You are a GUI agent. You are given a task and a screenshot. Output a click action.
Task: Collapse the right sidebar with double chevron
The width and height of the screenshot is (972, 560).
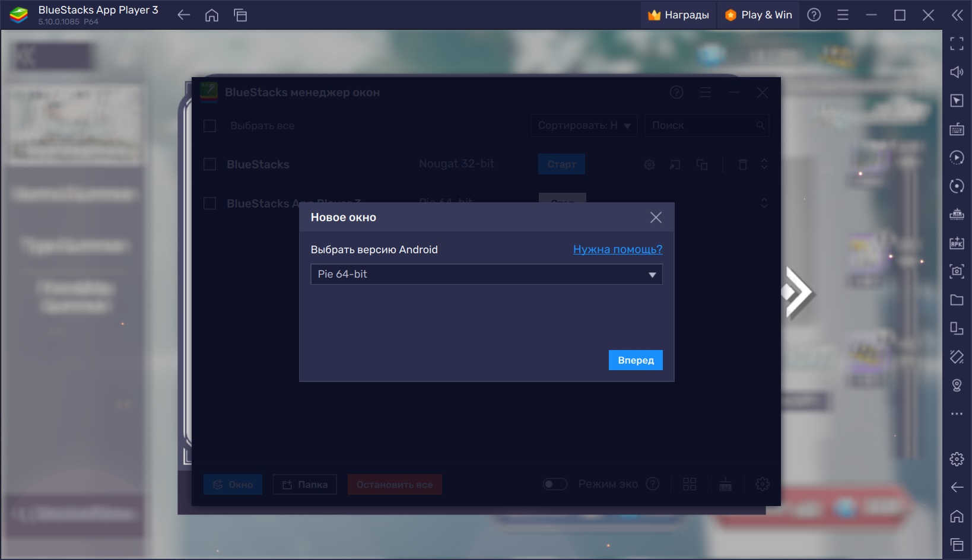coord(957,15)
